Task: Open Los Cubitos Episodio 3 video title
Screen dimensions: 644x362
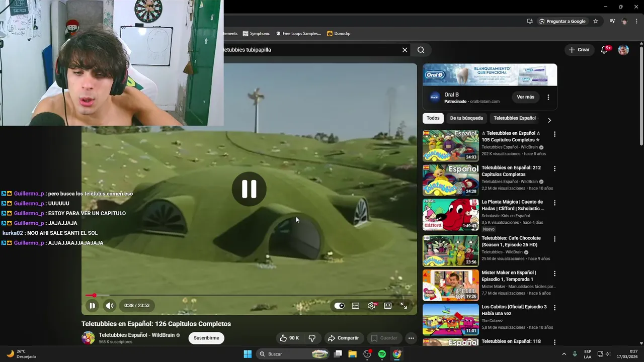Action: coord(514,310)
